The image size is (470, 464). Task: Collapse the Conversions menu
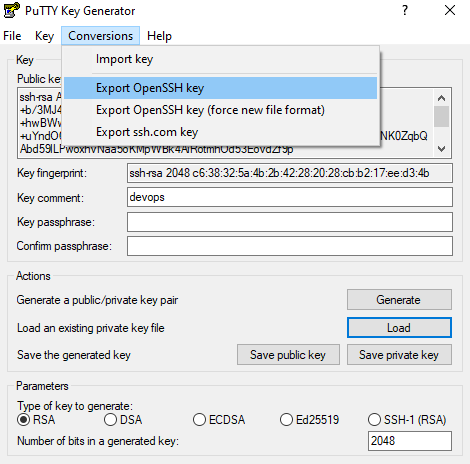click(100, 36)
